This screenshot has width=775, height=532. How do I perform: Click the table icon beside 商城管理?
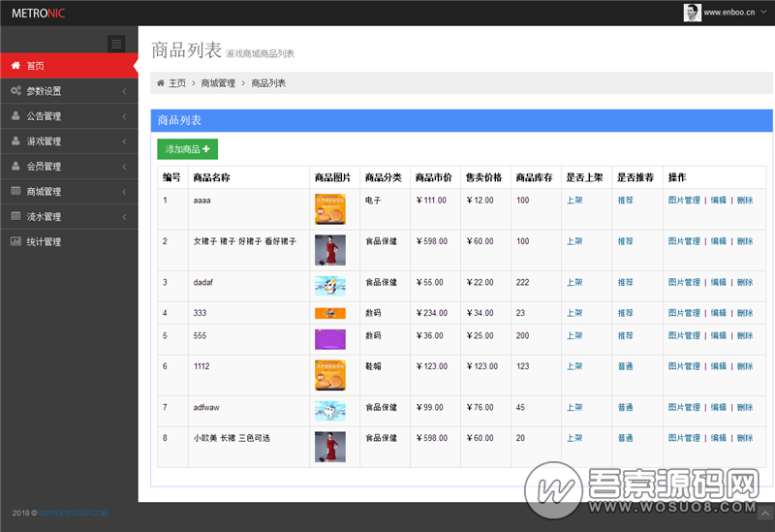click(x=16, y=192)
